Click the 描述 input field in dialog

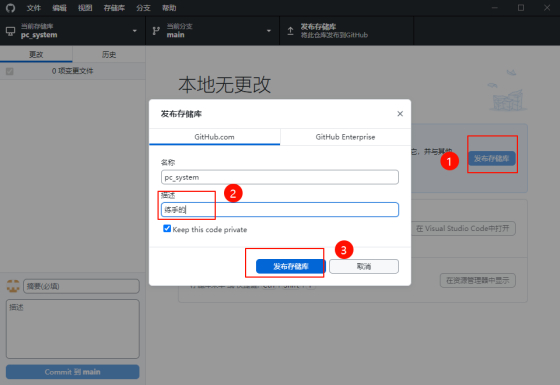[280, 210]
